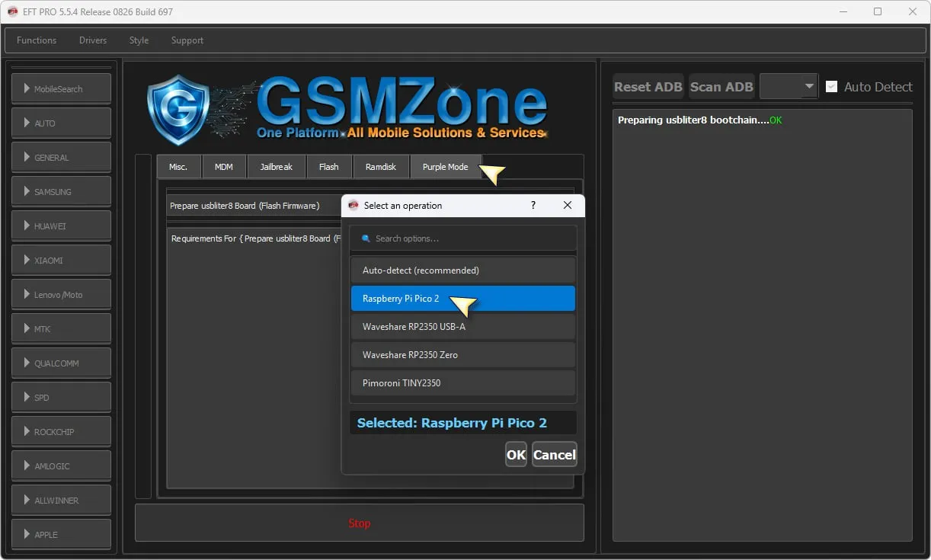Expand the ALLWINNER sidebar category
The width and height of the screenshot is (931, 560).
click(61, 500)
